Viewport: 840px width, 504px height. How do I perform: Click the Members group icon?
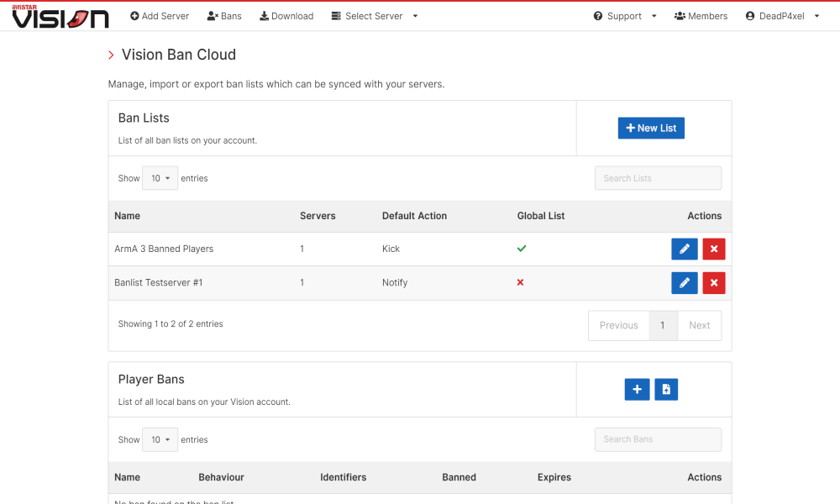click(x=680, y=16)
